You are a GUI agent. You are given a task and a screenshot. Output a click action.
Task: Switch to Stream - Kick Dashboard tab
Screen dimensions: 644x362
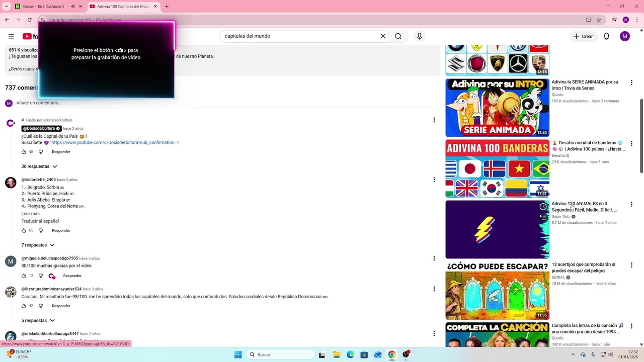43,7
